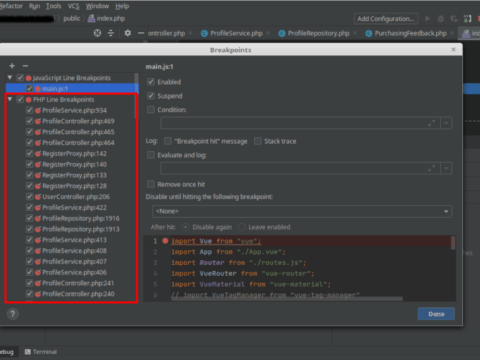Expand the Evaluate and log field editor

(431, 169)
